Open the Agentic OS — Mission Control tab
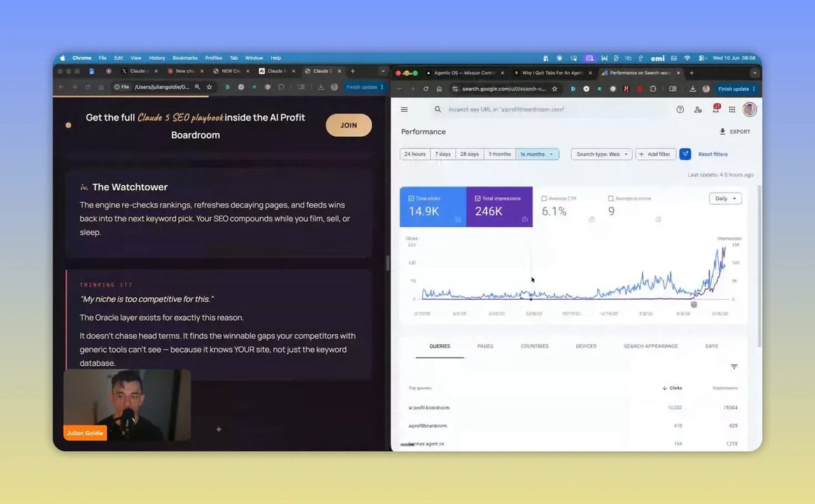Viewport: 815px width, 504px height. click(x=464, y=73)
